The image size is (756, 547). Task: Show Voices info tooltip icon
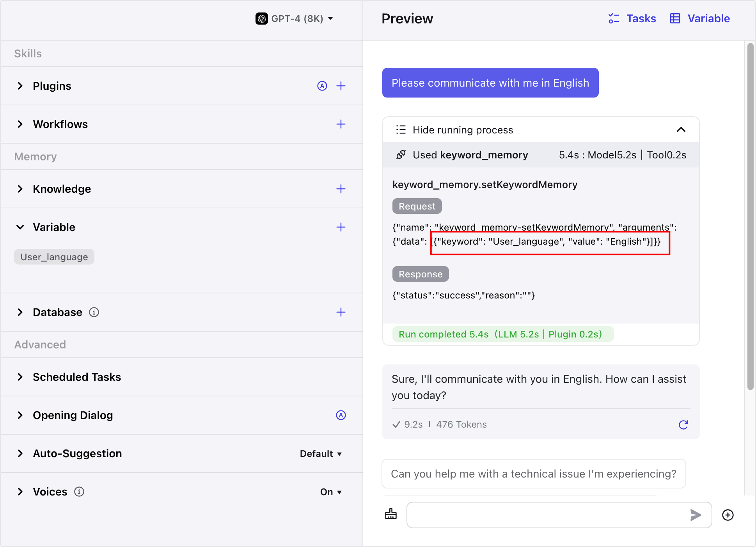pyautogui.click(x=79, y=492)
